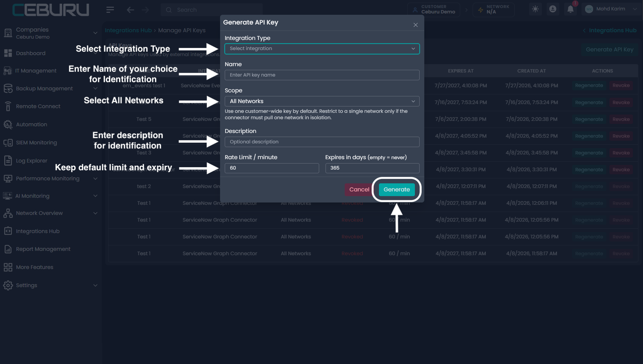
Task: Click the Companies building icon
Action: coord(8,33)
